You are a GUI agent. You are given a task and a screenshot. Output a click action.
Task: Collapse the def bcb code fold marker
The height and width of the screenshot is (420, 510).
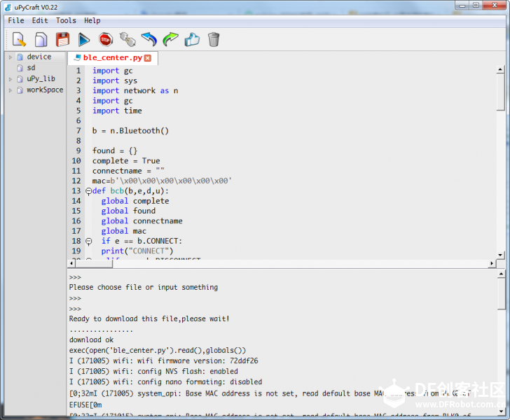click(x=88, y=191)
